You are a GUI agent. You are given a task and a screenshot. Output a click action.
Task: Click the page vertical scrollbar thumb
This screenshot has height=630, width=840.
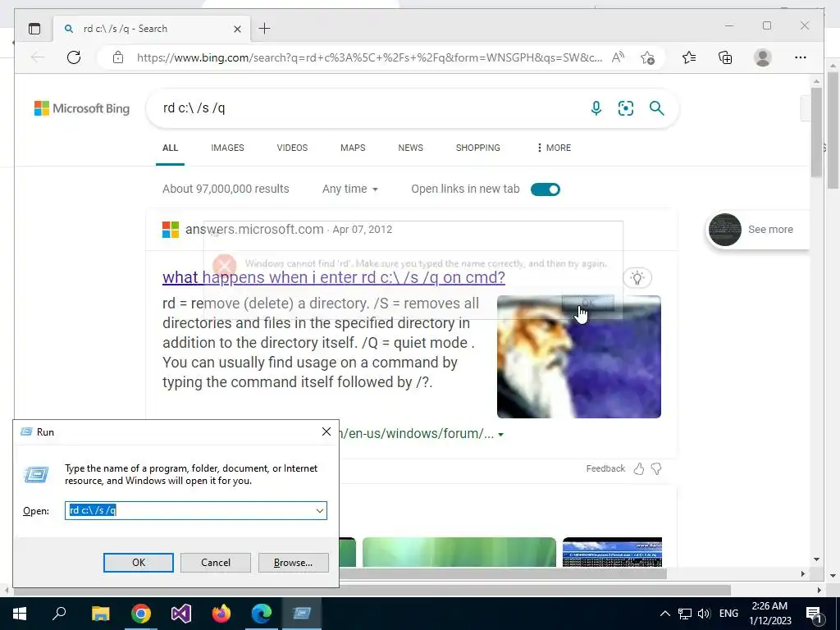pos(816,132)
